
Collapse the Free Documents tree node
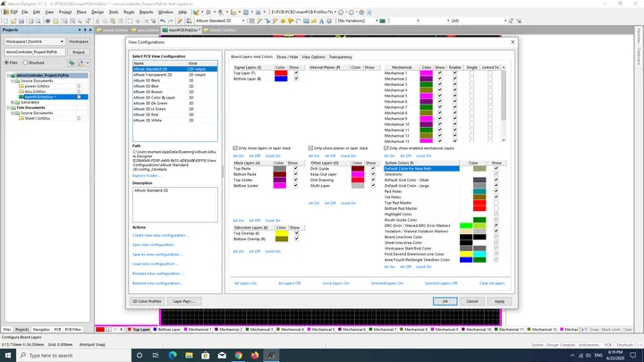9,107
